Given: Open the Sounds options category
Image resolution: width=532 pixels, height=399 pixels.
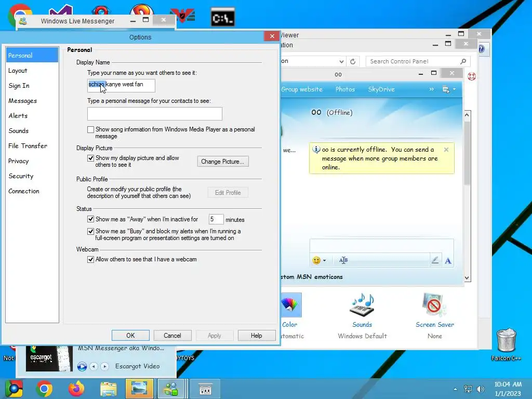Looking at the screenshot, I should coord(18,130).
